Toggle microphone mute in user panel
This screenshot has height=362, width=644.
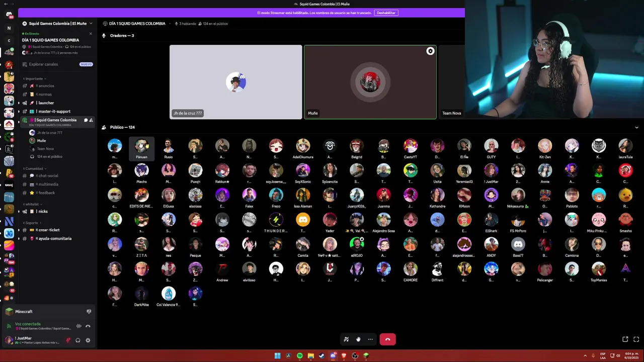pos(68,340)
